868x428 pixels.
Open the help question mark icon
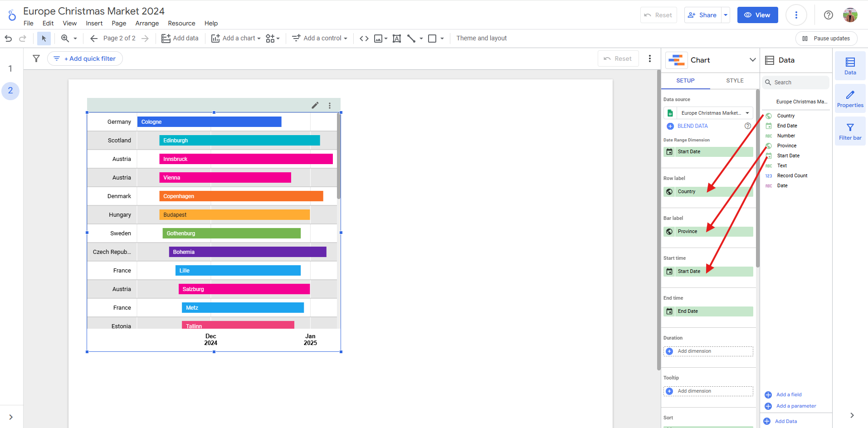[x=828, y=15]
